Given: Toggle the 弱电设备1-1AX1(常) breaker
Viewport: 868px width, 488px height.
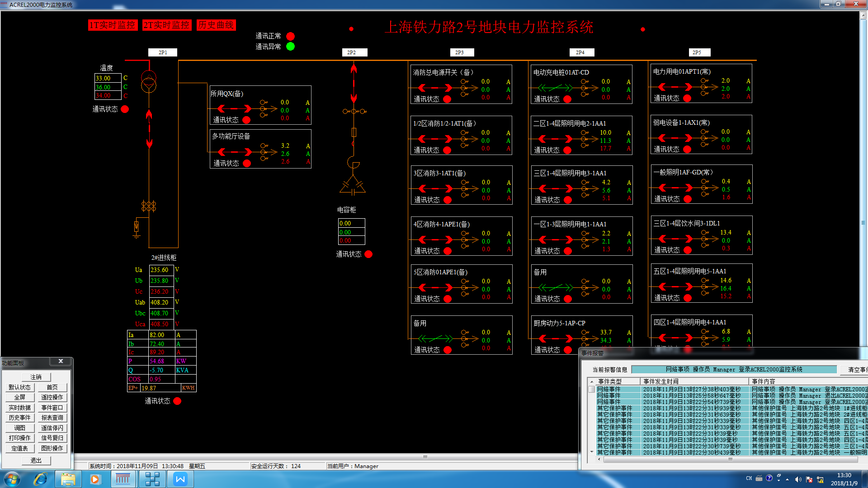Looking at the screenshot, I should [x=675, y=138].
